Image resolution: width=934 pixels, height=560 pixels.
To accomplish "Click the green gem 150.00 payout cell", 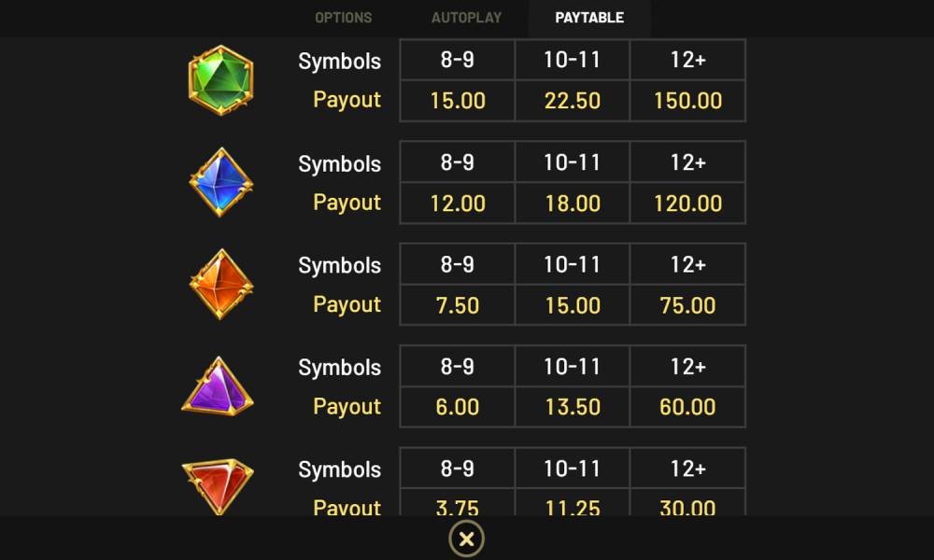I will click(688, 101).
